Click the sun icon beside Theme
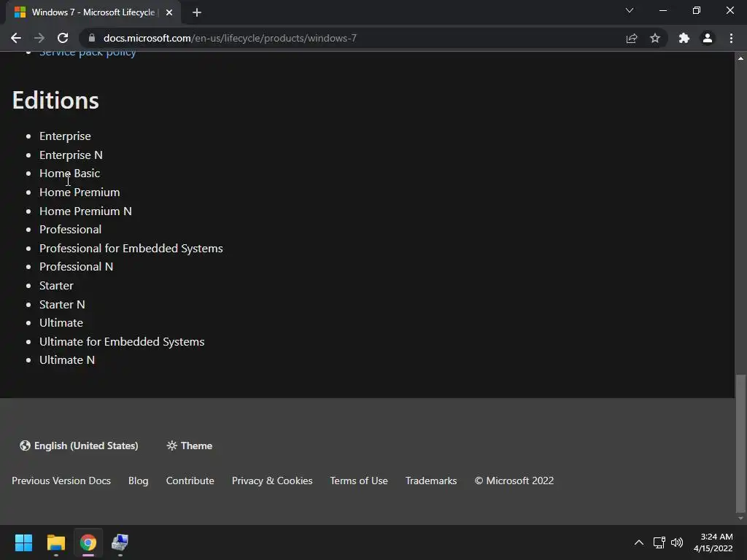747x560 pixels. [x=171, y=446]
